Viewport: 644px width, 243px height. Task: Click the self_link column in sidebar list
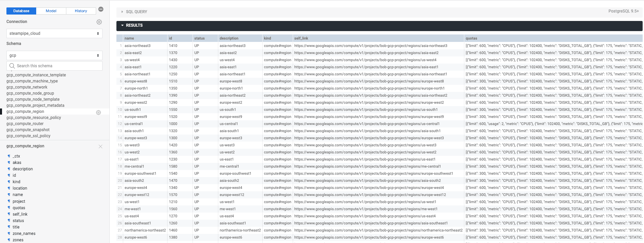point(20,214)
